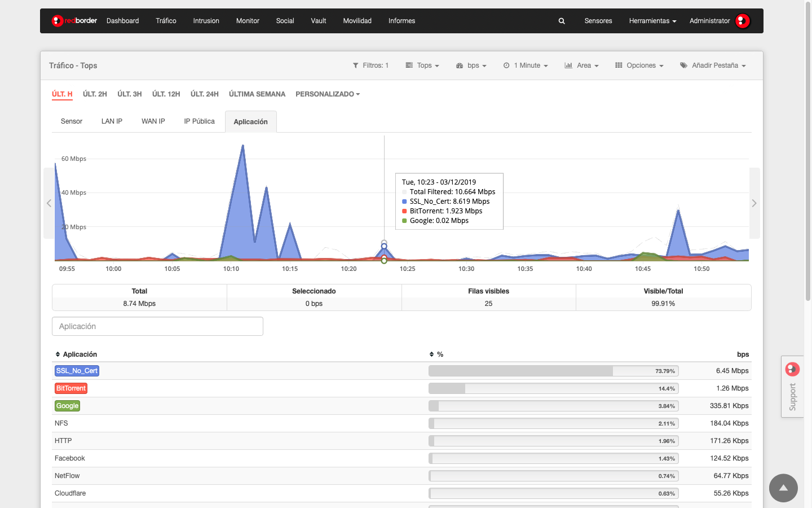Open the bps units dropdown
Screen dimensions: 812x508
click(x=471, y=65)
